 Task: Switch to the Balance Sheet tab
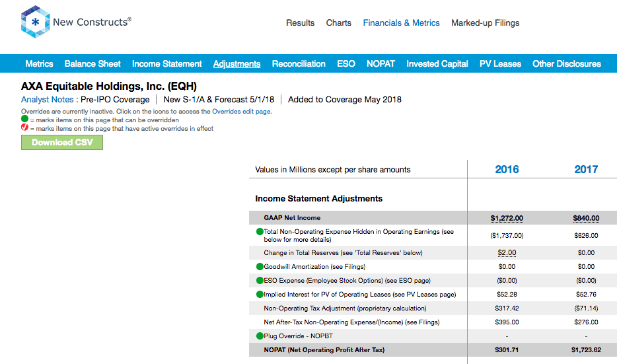(x=92, y=63)
